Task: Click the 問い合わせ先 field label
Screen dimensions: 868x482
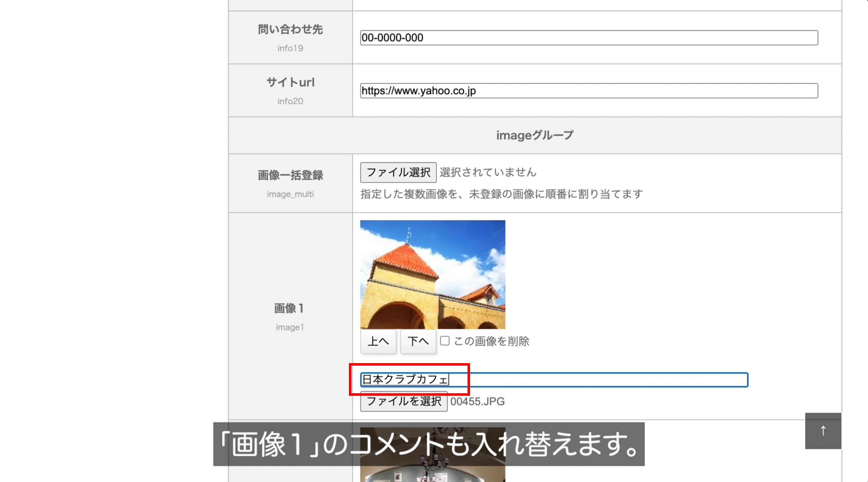Action: [x=290, y=30]
